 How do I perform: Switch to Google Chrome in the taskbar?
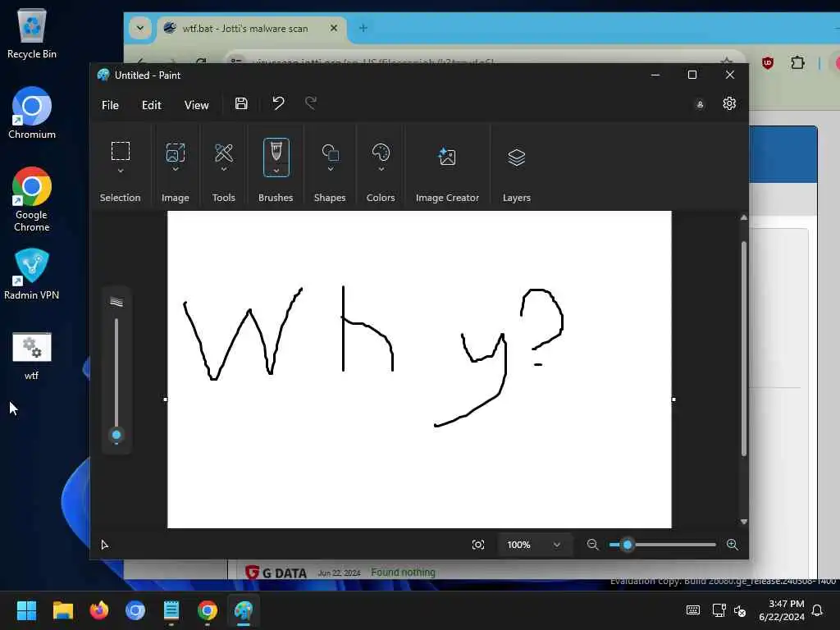coord(208,610)
